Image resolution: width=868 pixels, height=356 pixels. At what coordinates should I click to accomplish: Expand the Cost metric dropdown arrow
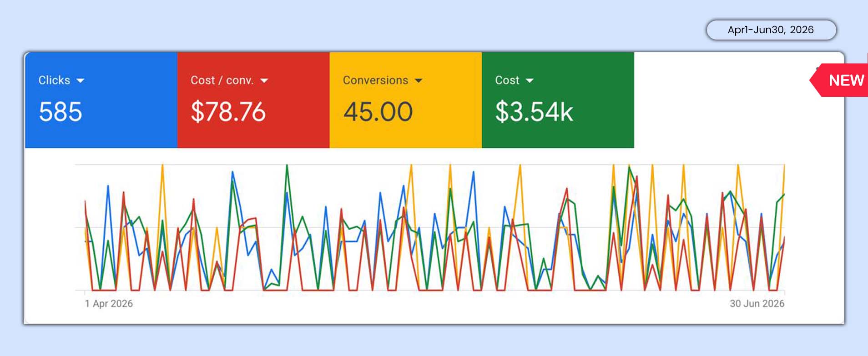click(530, 80)
